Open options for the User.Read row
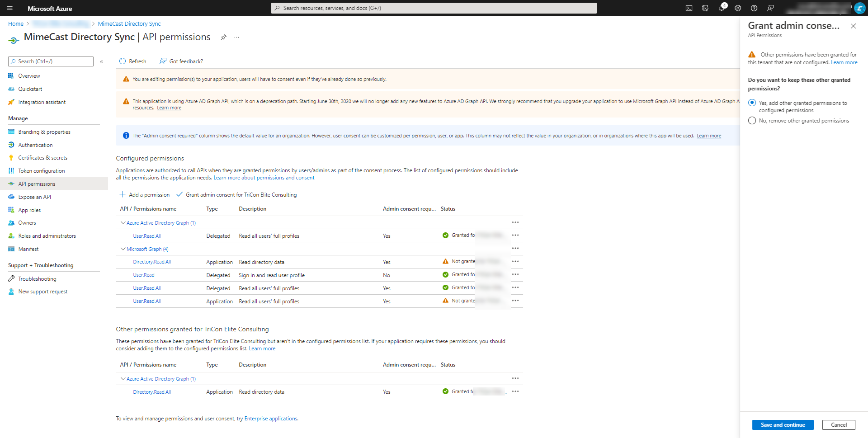This screenshot has width=868, height=438. point(515,275)
